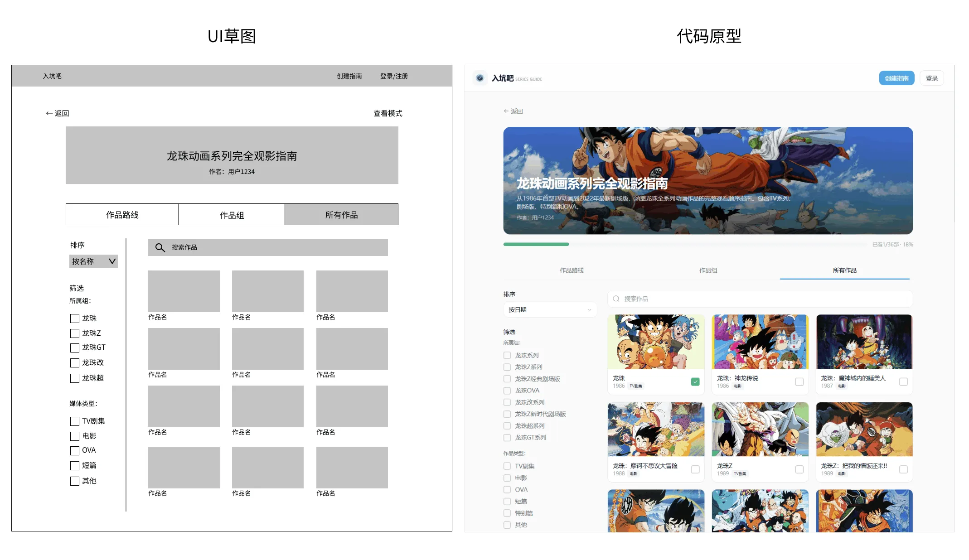Go back using the ← 返回 link in the sketch
The image size is (969, 560).
point(57,113)
